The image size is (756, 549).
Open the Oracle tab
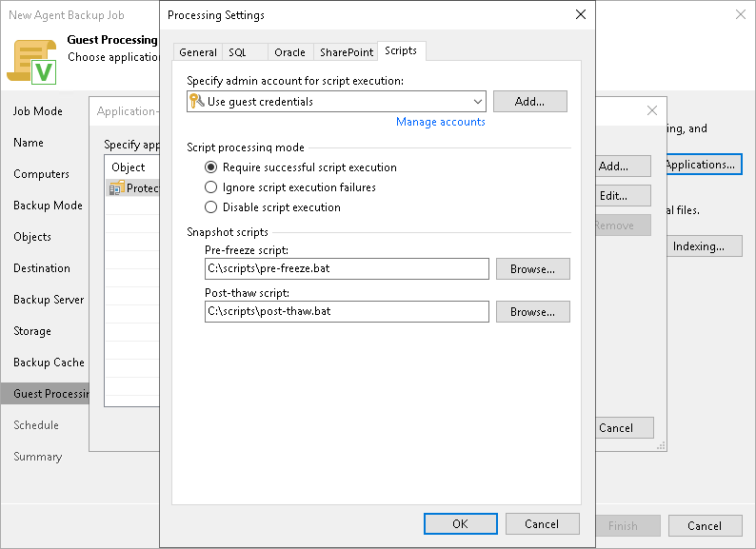tap(289, 52)
